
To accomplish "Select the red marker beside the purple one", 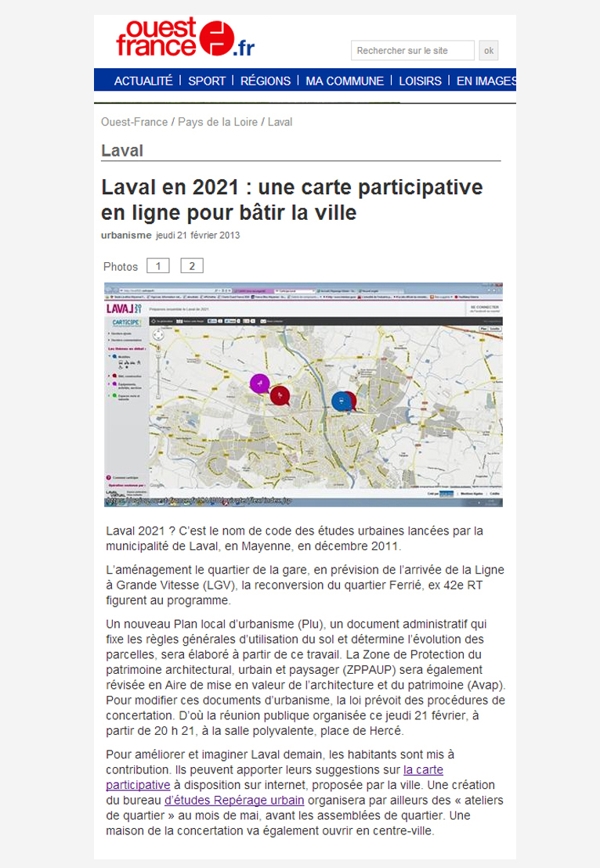I will tap(280, 397).
